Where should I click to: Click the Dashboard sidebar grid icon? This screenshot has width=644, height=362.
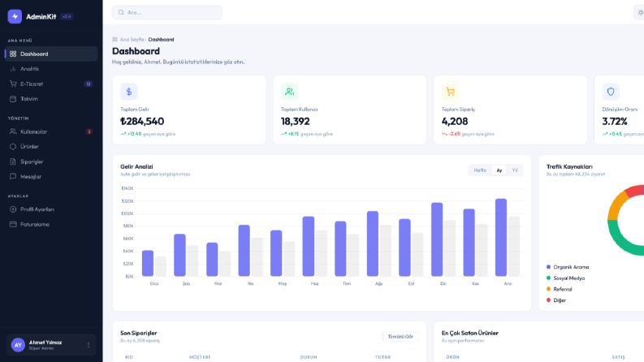pos(13,54)
